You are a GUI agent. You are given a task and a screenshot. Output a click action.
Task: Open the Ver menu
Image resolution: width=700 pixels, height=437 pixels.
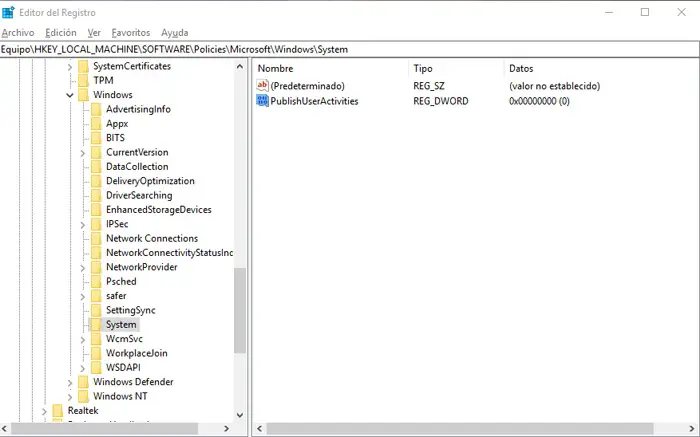94,33
